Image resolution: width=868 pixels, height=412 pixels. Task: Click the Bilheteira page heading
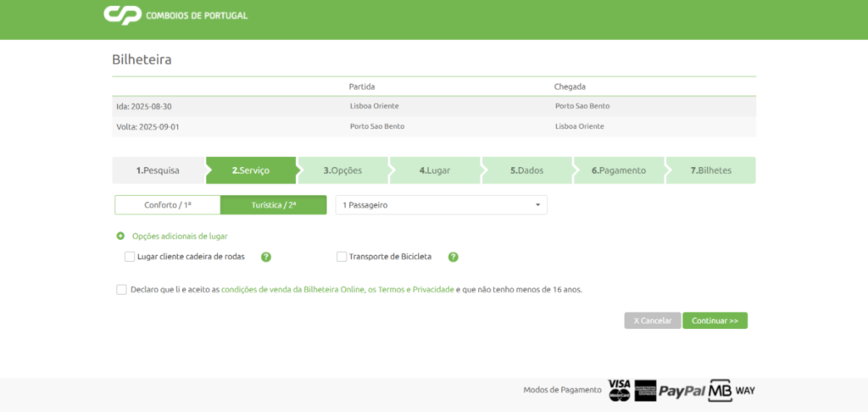coord(142,60)
